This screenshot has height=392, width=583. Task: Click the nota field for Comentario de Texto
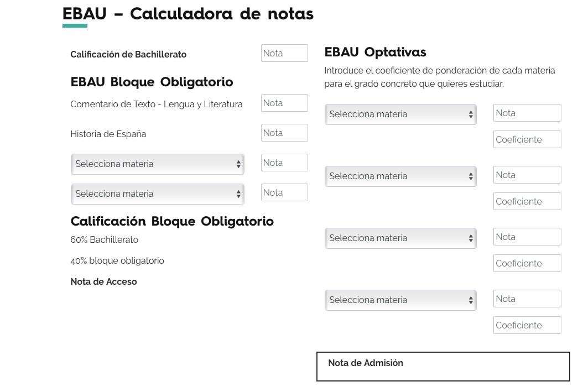point(284,102)
